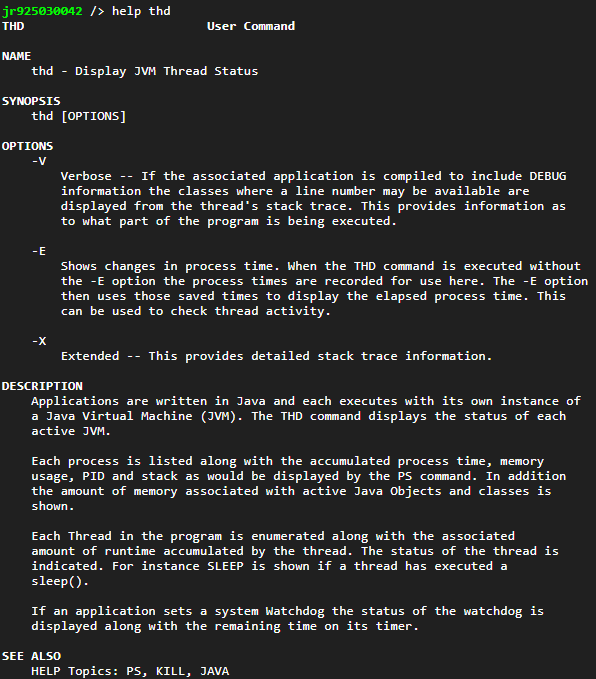The width and height of the screenshot is (596, 679).
Task: Click the word 'Verbose' in description
Action: point(86,176)
